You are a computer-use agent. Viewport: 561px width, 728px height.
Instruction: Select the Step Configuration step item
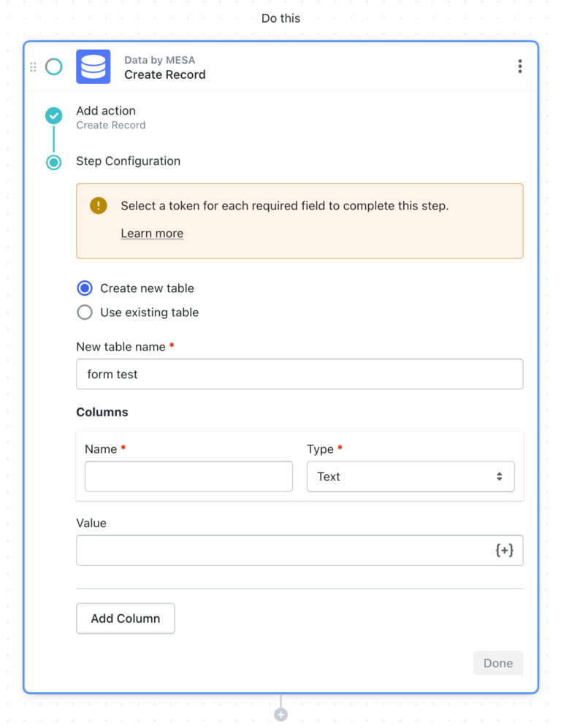pyautogui.click(x=128, y=161)
